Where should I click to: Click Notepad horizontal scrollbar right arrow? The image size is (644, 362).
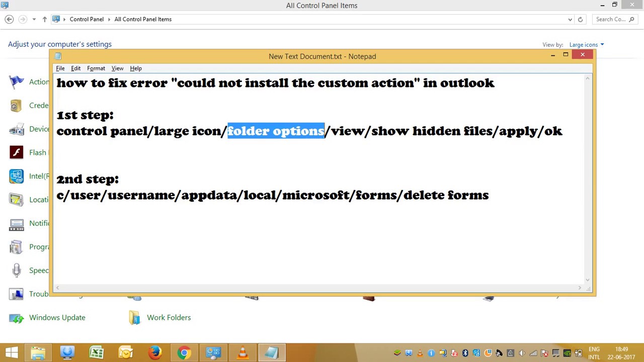(x=580, y=288)
